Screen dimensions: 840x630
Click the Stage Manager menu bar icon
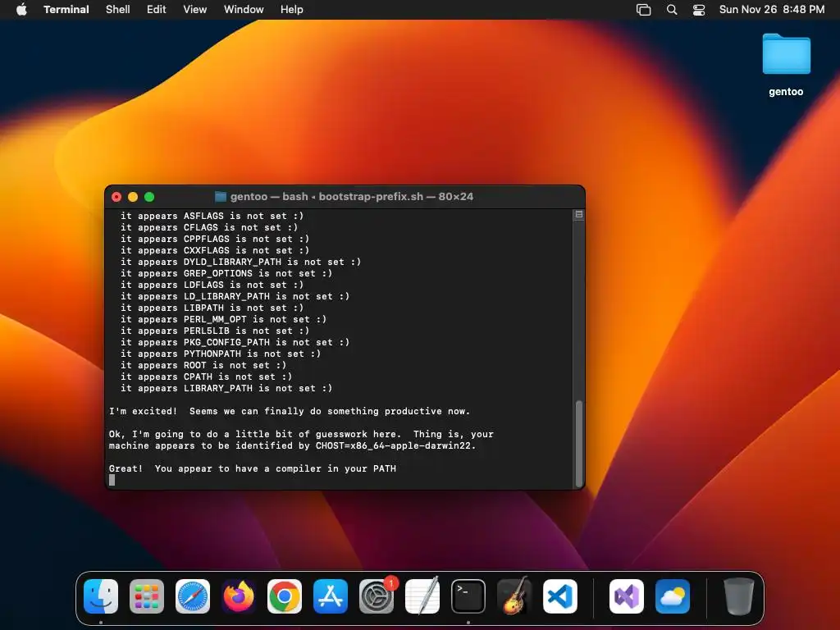tap(643, 10)
